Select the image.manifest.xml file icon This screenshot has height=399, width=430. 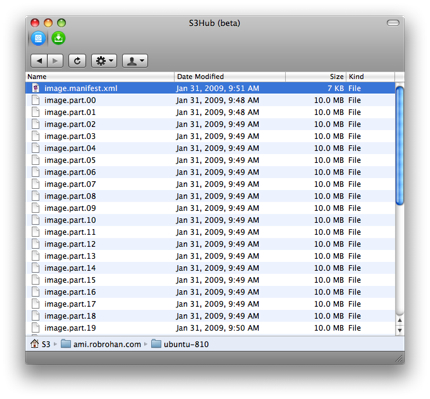[x=36, y=88]
